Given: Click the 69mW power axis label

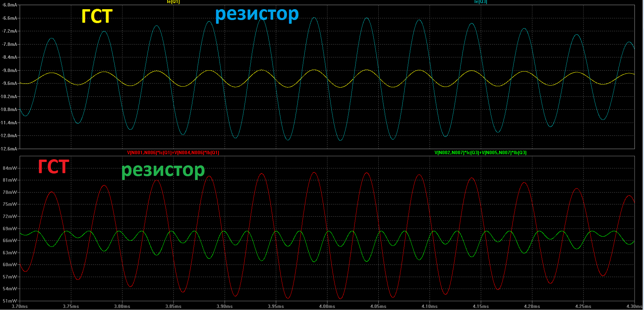Looking at the screenshot, I should tap(10, 229).
